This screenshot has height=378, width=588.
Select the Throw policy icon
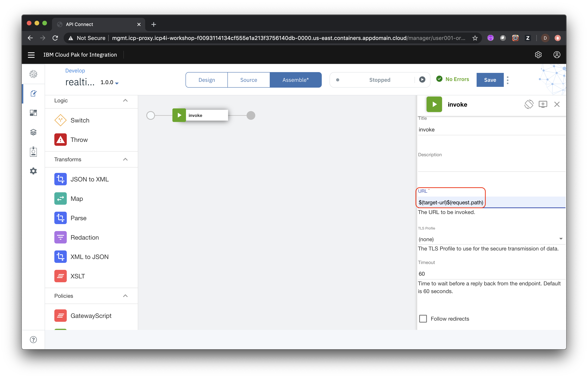60,140
